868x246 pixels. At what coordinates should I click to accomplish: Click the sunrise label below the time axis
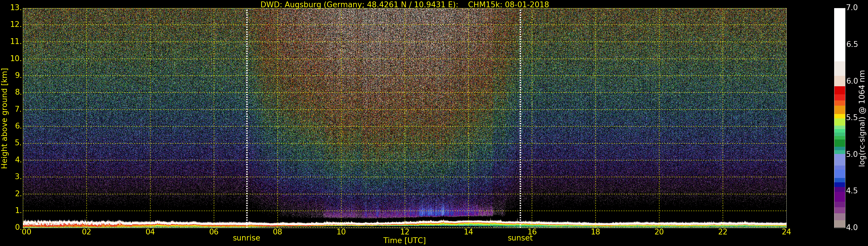click(246, 238)
